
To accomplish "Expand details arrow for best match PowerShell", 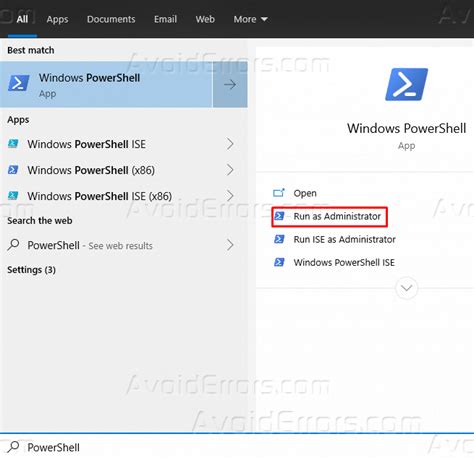I will click(230, 84).
